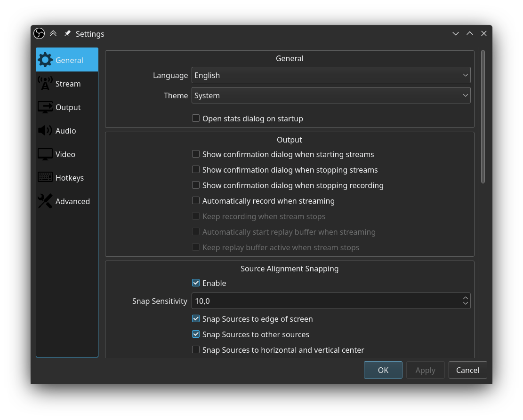Close the Settings window
Image resolution: width=523 pixels, height=420 pixels.
pyautogui.click(x=483, y=33)
